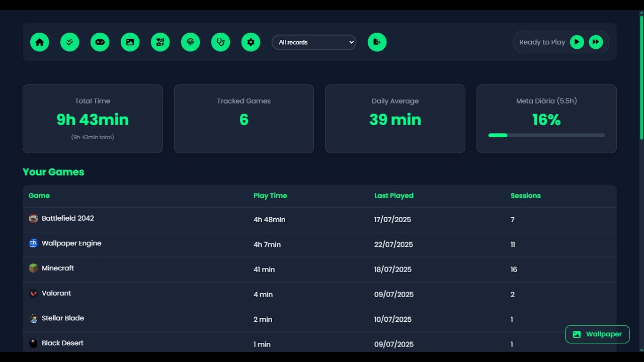Click the Total Time 9h 43min value
This screenshot has height=362, width=644.
(x=93, y=120)
